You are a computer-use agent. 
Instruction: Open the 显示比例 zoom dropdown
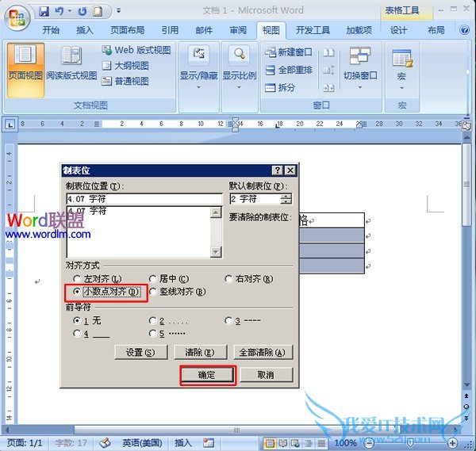[x=240, y=68]
